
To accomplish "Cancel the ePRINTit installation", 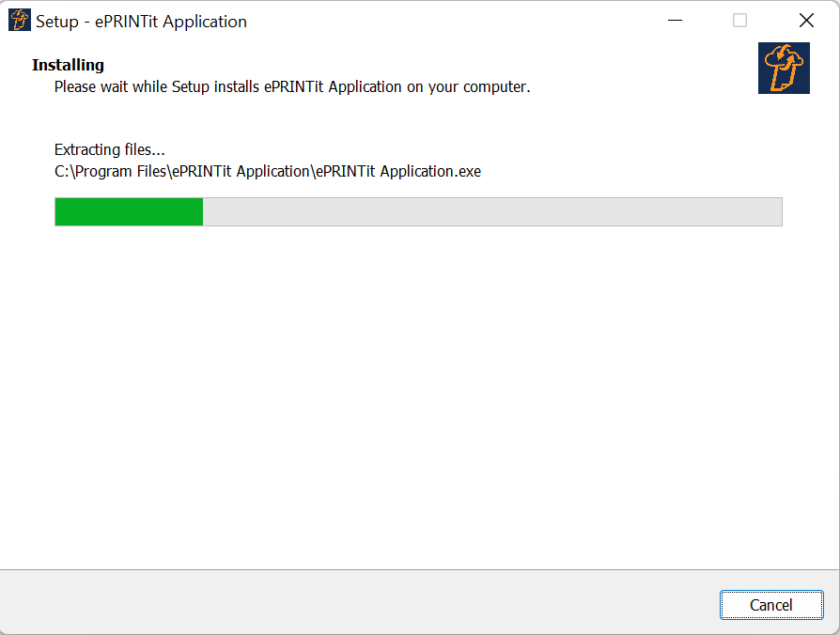I will click(x=771, y=605).
